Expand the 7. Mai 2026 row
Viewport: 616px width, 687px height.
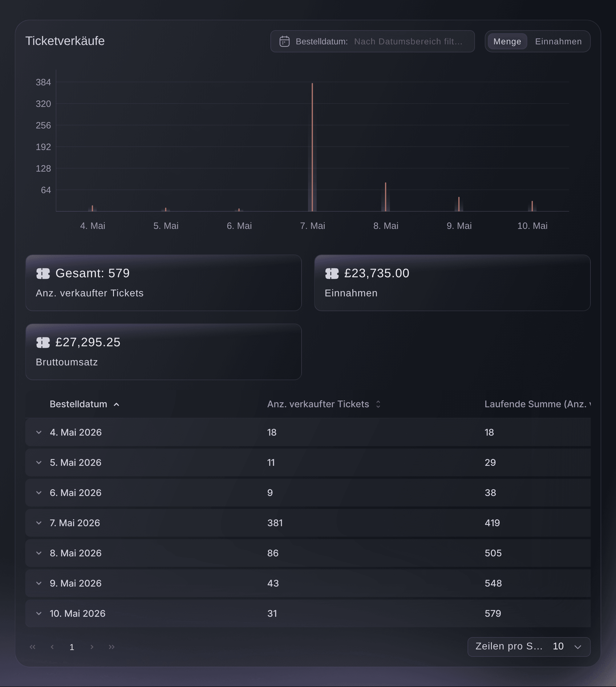[39, 523]
